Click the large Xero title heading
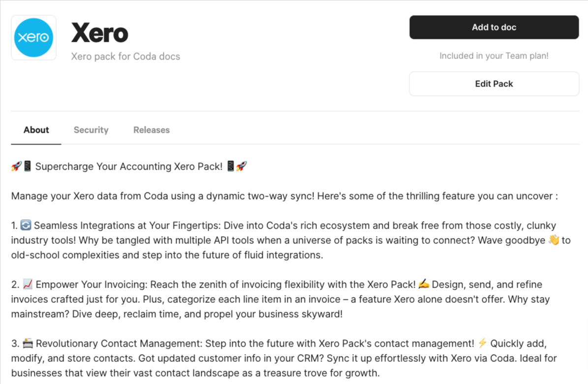Image resolution: width=588 pixels, height=384 pixels. tap(100, 33)
